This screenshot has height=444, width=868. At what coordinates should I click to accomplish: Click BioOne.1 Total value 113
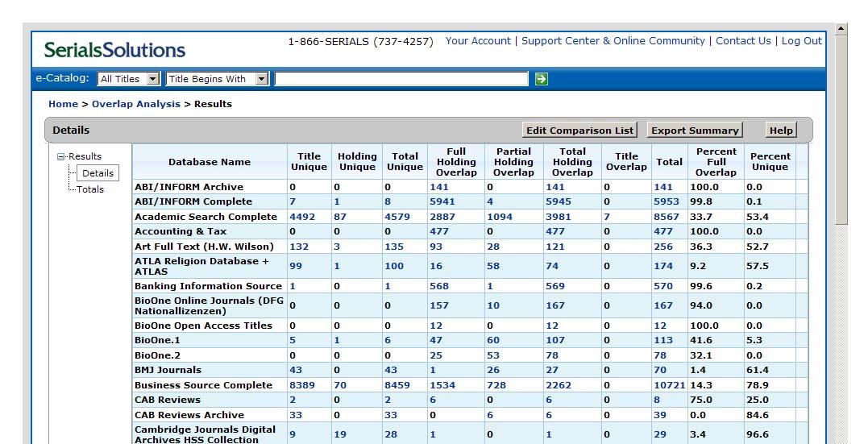(663, 341)
